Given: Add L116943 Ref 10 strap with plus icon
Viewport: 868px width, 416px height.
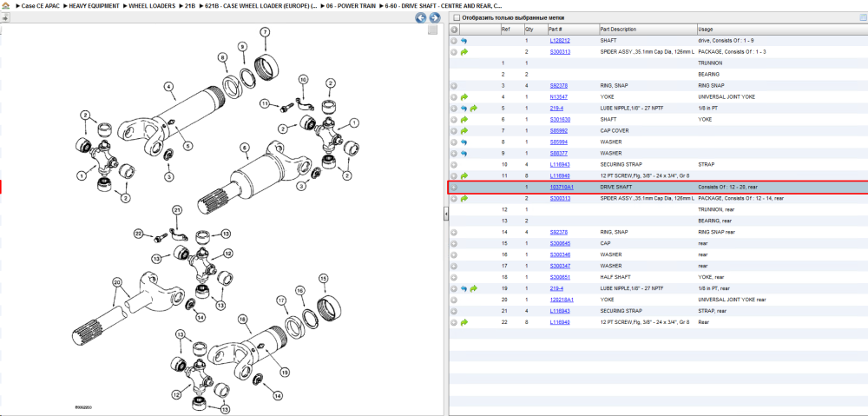Looking at the screenshot, I should [x=454, y=164].
